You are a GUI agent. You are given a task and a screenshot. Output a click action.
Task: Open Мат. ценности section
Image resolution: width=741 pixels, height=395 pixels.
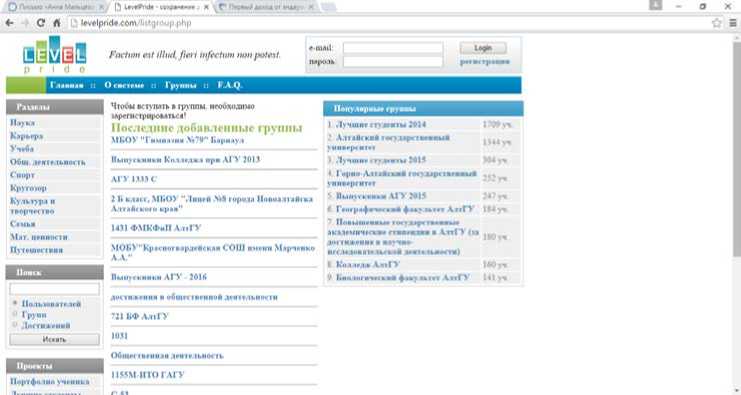click(x=39, y=237)
